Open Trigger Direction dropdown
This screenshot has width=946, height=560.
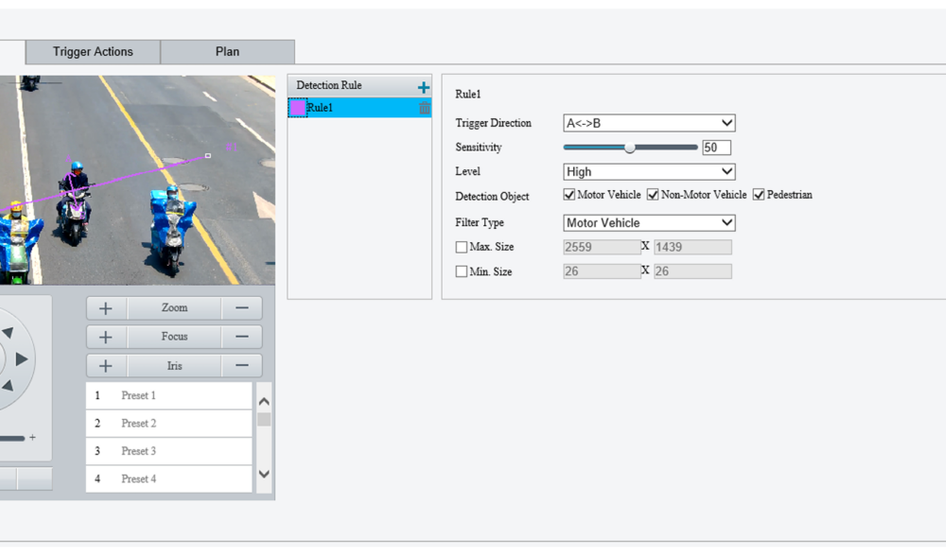coord(649,123)
